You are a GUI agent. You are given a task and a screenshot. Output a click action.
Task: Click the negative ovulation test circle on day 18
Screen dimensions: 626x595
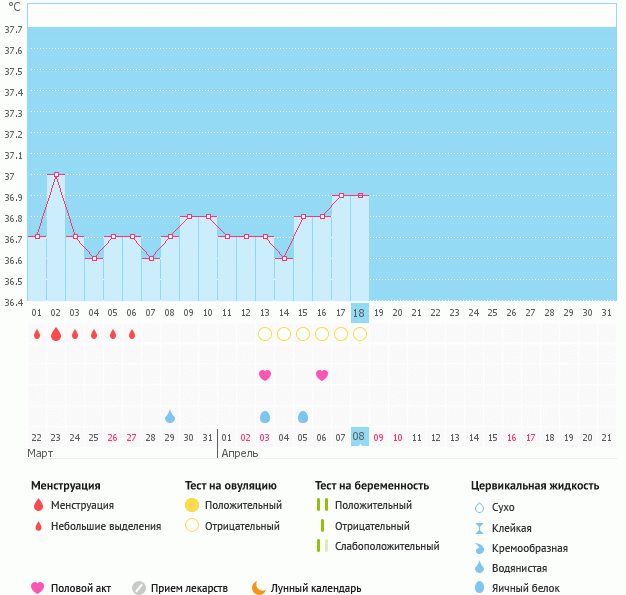tap(360, 334)
